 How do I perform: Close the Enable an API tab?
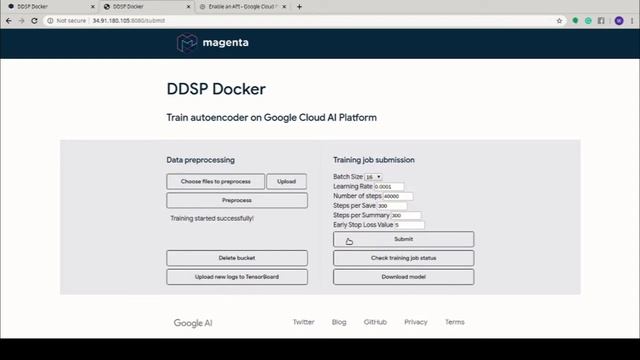coord(284,7)
